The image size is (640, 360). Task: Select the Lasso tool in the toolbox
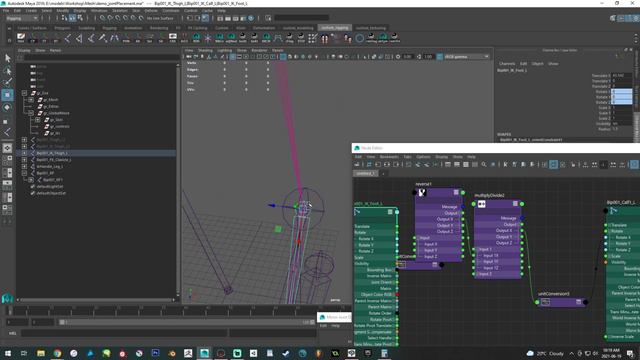pos(7,70)
